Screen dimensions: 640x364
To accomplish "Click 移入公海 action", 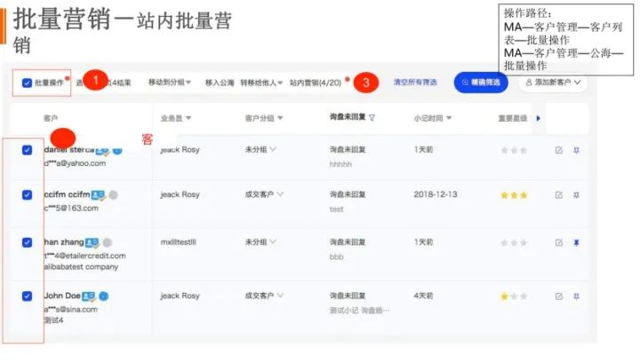I will (220, 83).
